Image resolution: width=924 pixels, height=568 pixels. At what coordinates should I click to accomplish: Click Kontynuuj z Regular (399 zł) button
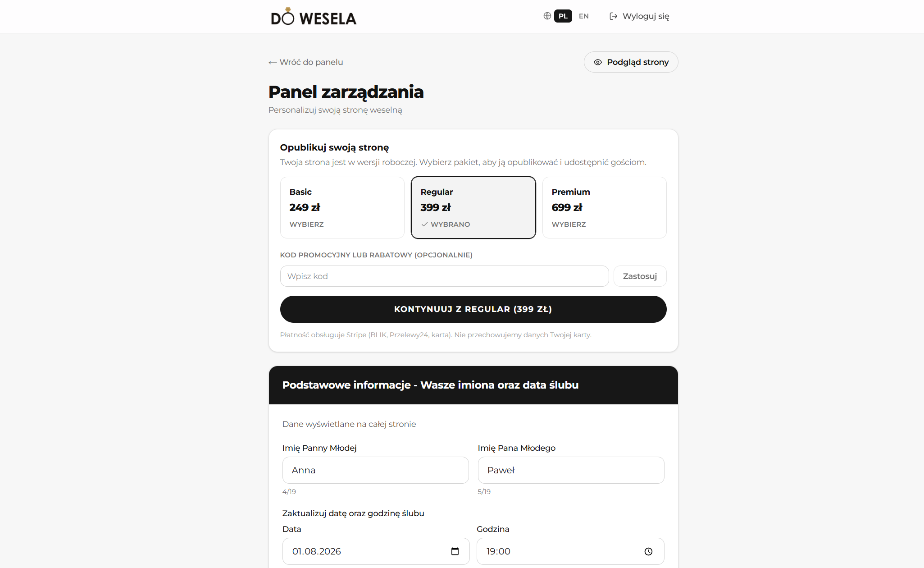click(x=473, y=309)
